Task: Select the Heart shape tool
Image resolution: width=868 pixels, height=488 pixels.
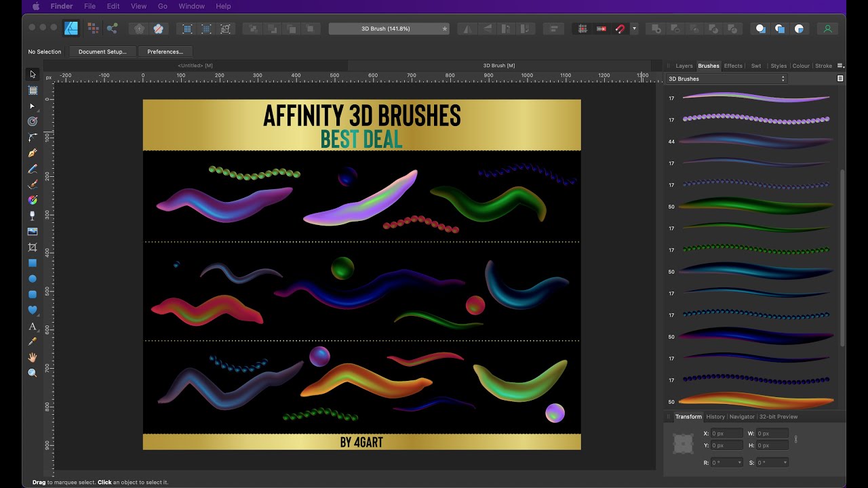Action: [x=33, y=310]
